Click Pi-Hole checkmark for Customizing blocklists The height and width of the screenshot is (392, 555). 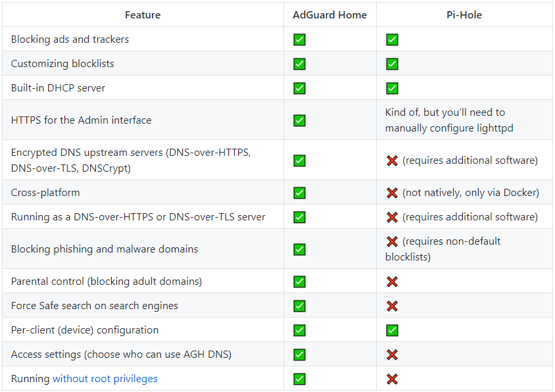[392, 64]
